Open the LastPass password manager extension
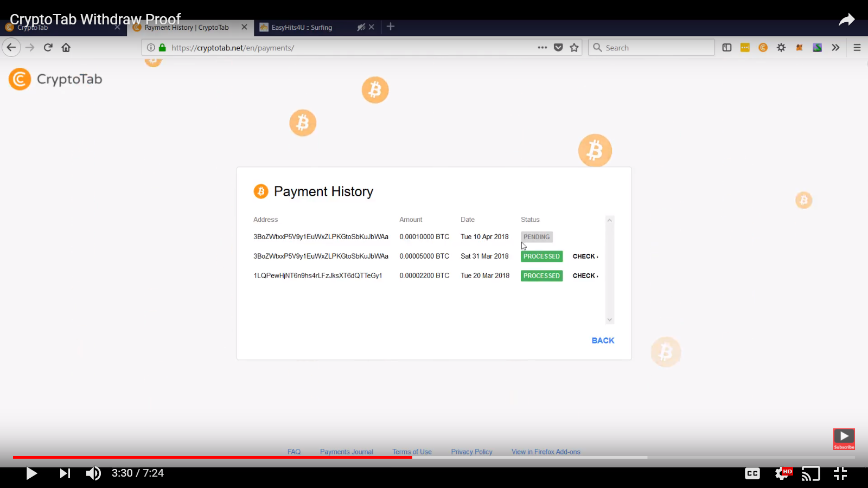This screenshot has width=868, height=488. pyautogui.click(x=745, y=47)
